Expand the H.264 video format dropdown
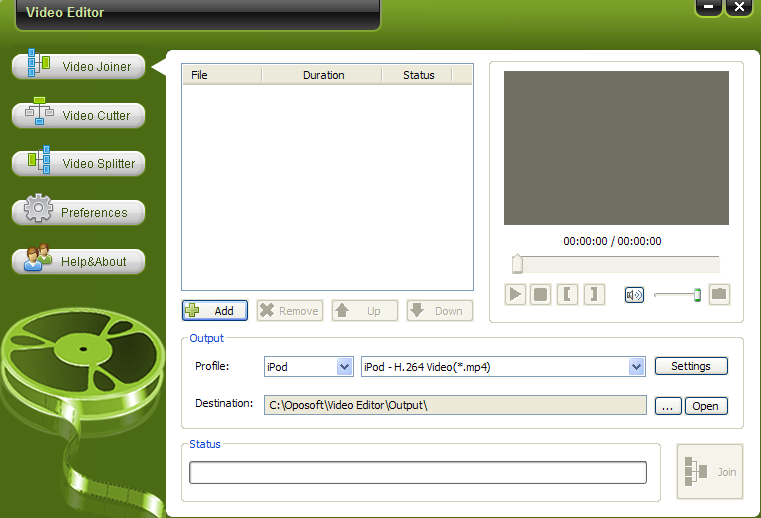This screenshot has height=518, width=761. (636, 367)
